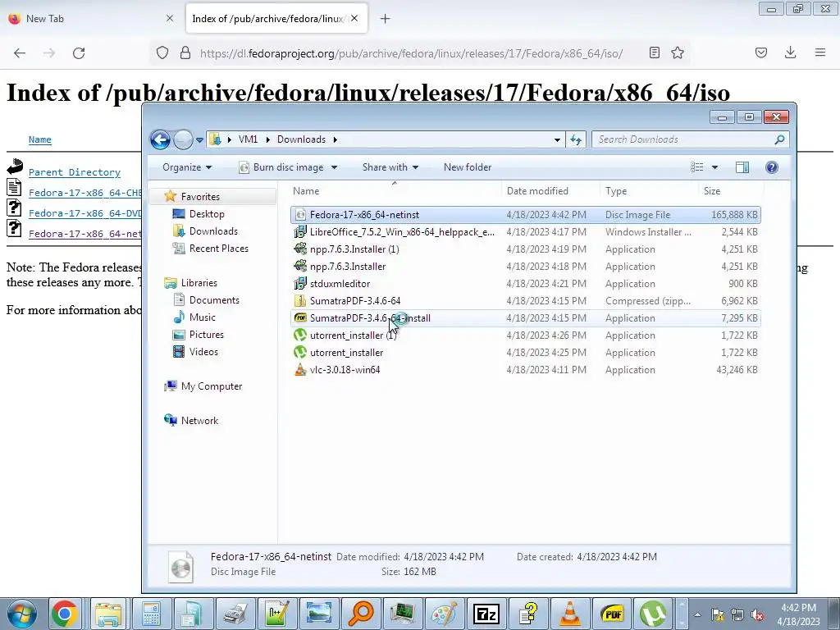Screen dimensions: 840x630
Task: Go back in Firefox
Action: (20, 53)
